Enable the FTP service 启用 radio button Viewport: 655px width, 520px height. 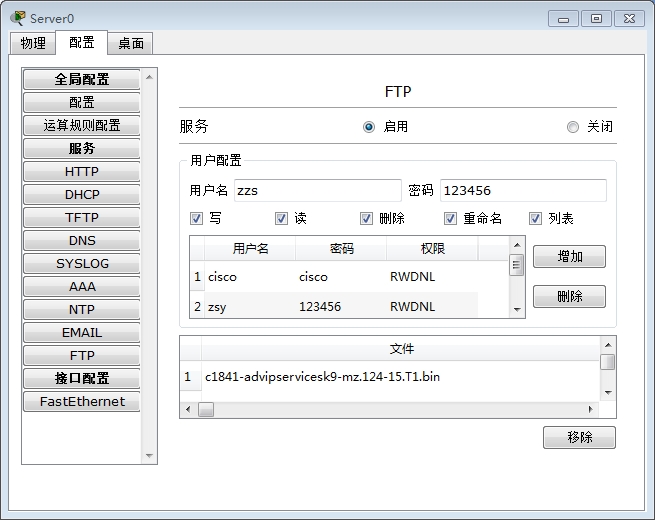pyautogui.click(x=369, y=127)
